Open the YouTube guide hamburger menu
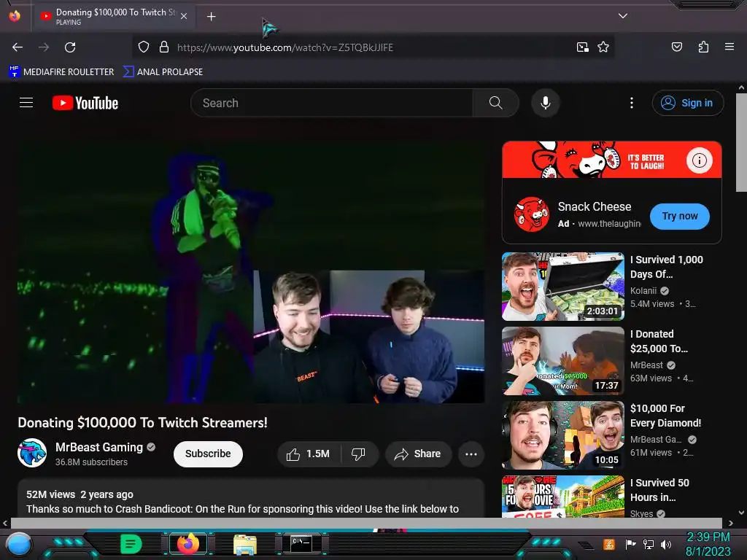Image resolution: width=747 pixels, height=560 pixels. pyautogui.click(x=26, y=102)
